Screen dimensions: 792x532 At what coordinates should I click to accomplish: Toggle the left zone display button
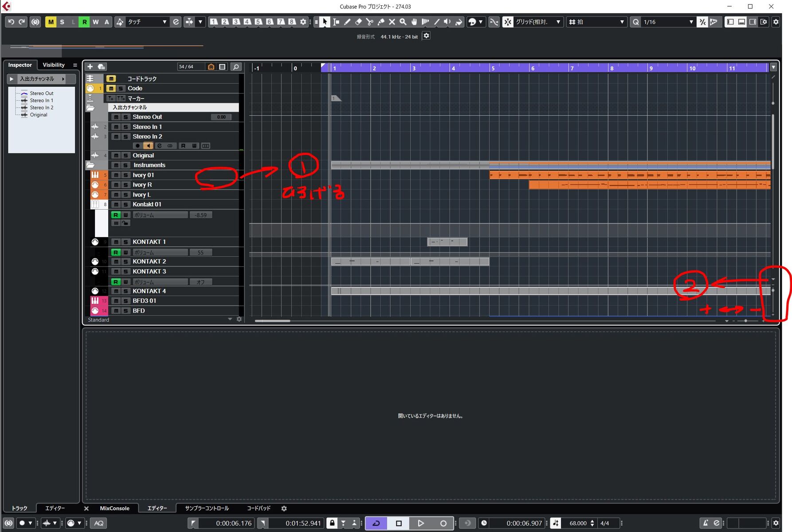click(730, 22)
